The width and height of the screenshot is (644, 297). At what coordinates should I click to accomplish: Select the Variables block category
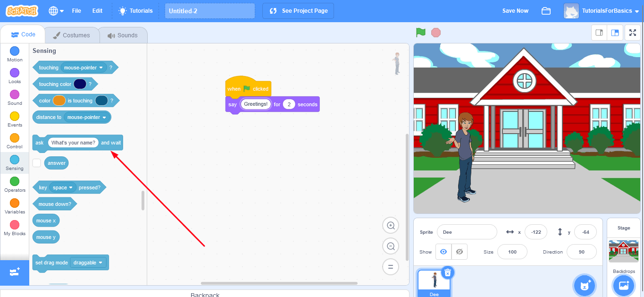(x=15, y=206)
